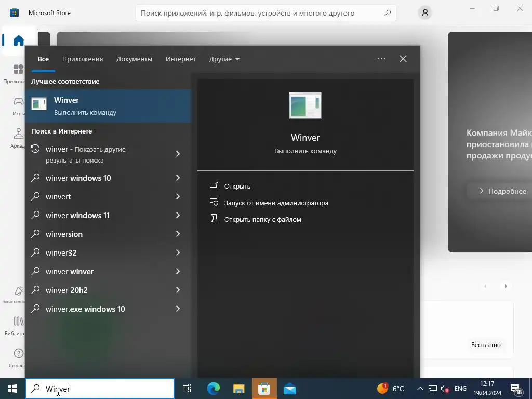Click the Windows Start button
This screenshot has height=399, width=532.
click(x=12, y=389)
